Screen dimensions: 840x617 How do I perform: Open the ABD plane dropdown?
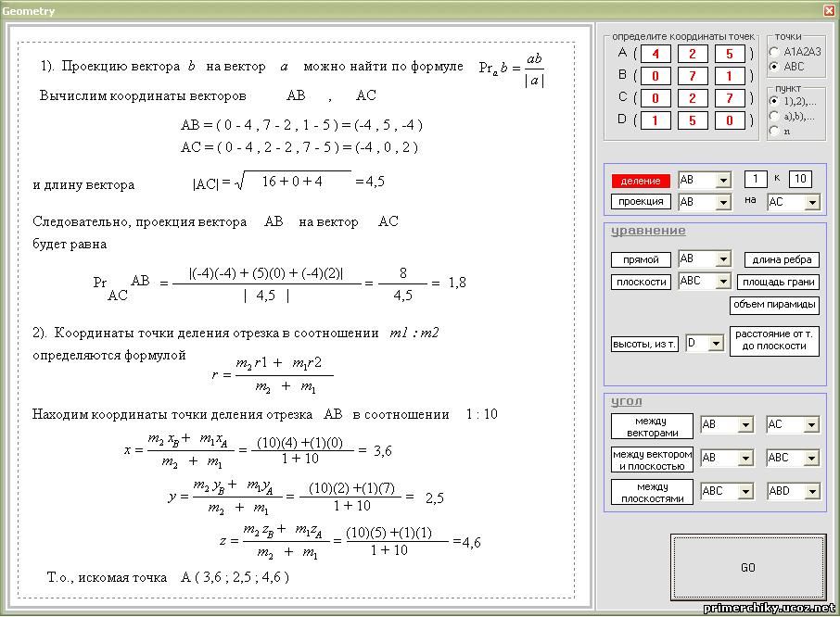click(x=811, y=491)
